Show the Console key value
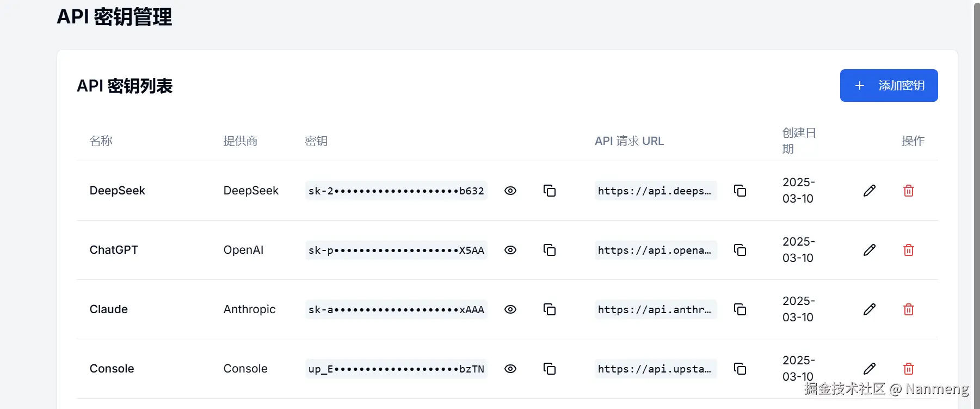 [510, 369]
